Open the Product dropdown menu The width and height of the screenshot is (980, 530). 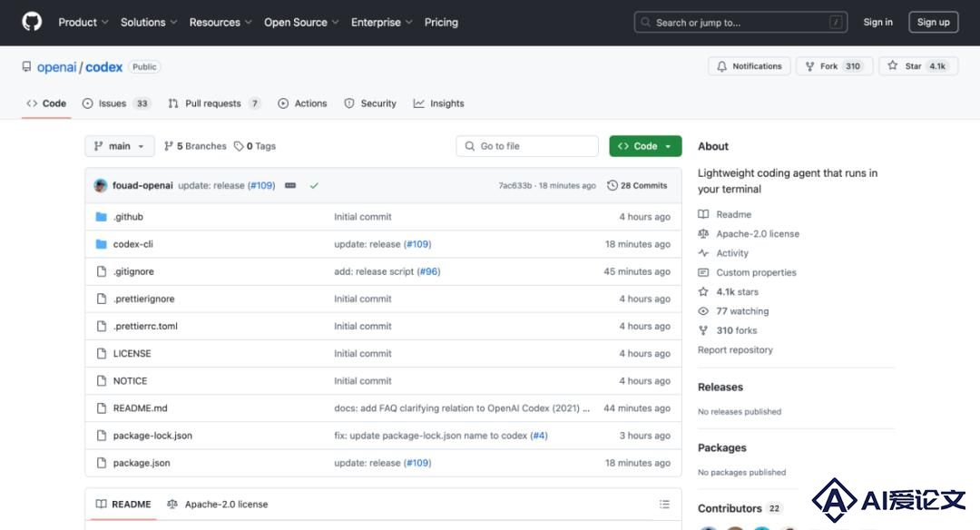pos(83,23)
